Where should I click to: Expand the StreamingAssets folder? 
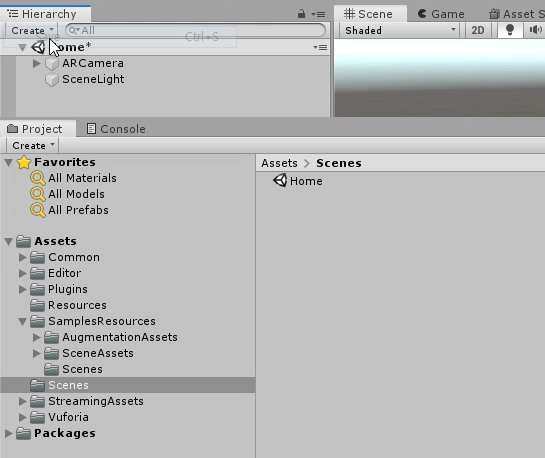23,401
